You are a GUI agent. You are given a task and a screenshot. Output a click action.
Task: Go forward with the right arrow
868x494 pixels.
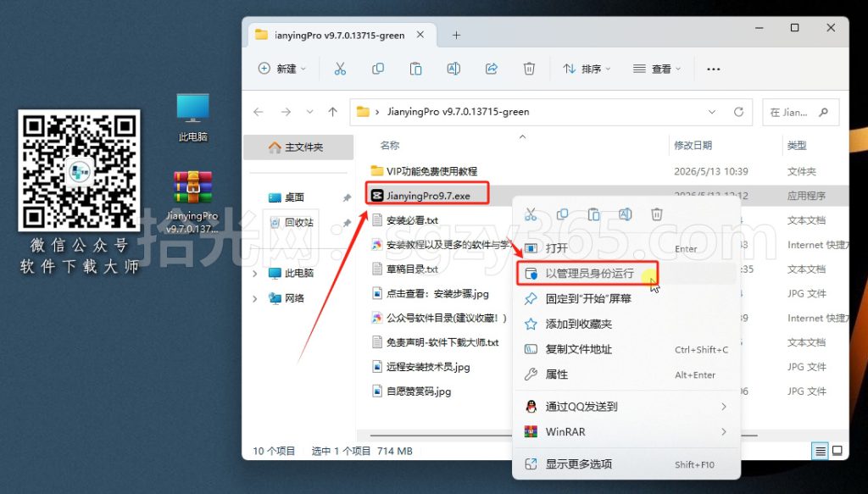[x=286, y=112]
